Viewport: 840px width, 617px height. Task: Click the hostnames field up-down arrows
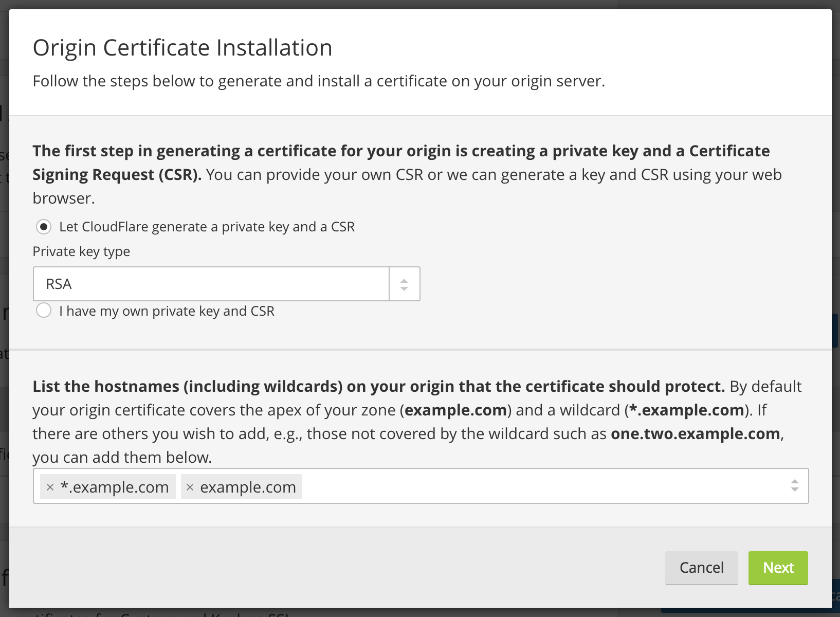click(x=794, y=485)
